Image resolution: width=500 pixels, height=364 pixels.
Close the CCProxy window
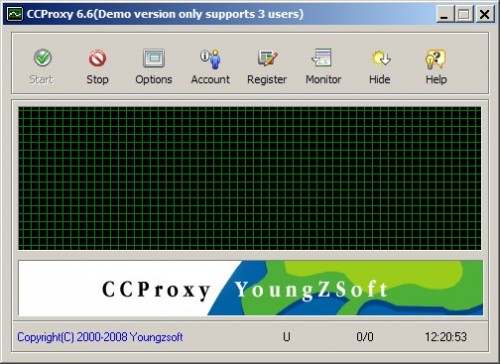coord(484,15)
